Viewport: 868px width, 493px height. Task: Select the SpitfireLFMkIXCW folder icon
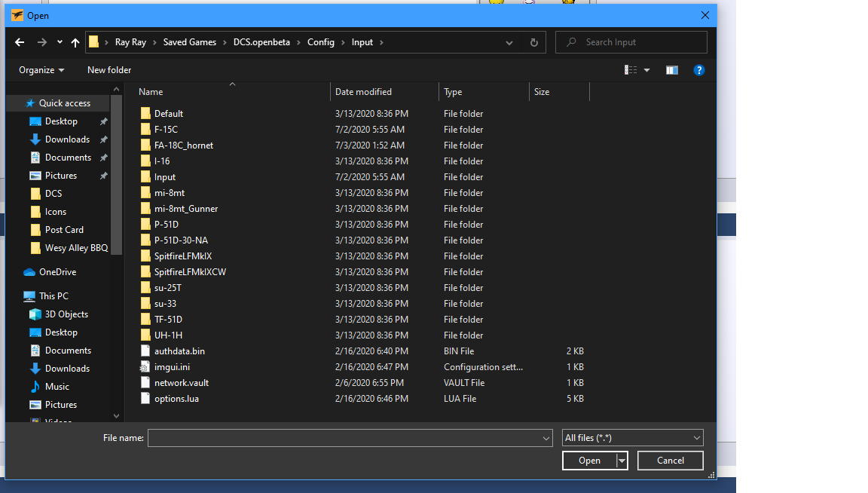click(145, 272)
